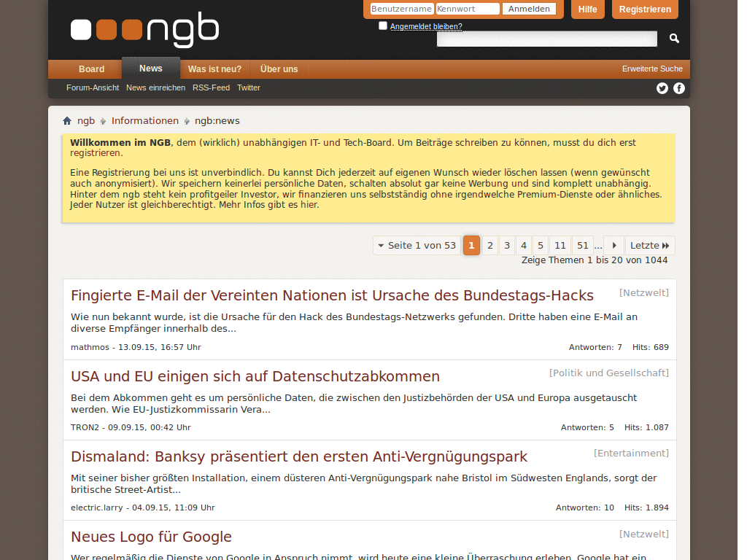Image resolution: width=747 pixels, height=560 pixels.
Task: Open the Seite 1 von 53 page selector
Action: 416,245
